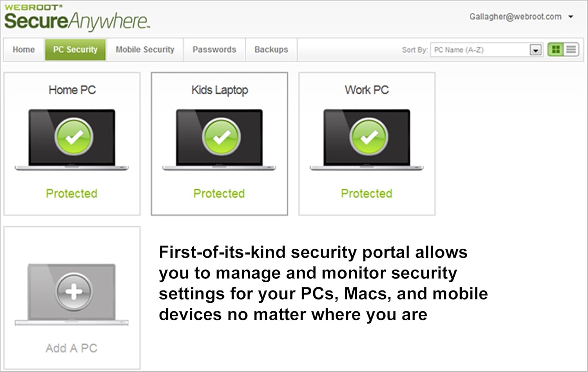This screenshot has height=372, width=588.
Task: Click the Webroot SecureAnywhere logo
Action: coord(76,18)
